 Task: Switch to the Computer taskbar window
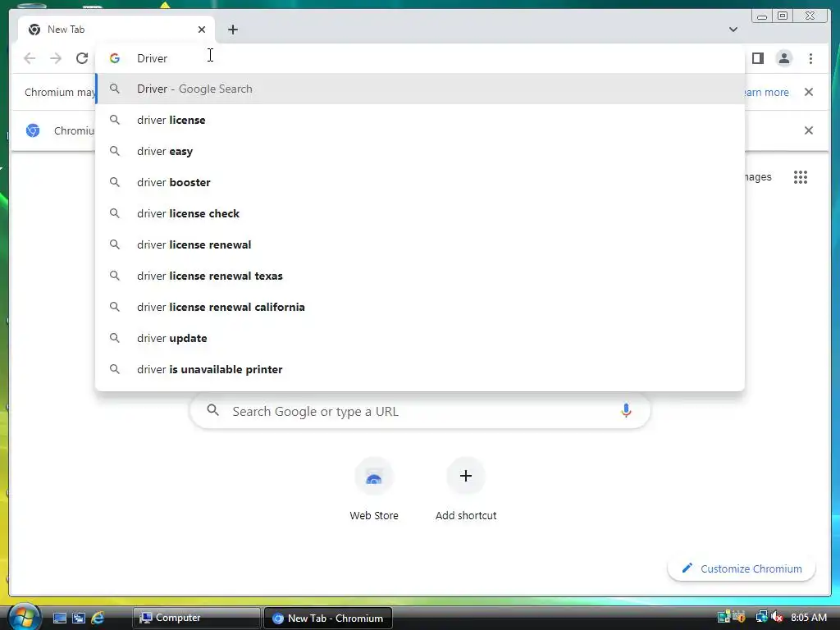pos(197,618)
